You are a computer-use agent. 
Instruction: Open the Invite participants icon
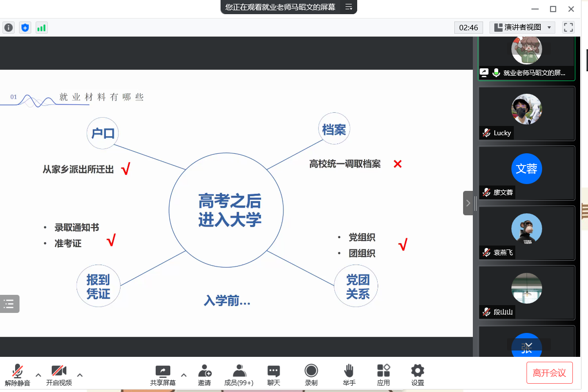tap(204, 374)
